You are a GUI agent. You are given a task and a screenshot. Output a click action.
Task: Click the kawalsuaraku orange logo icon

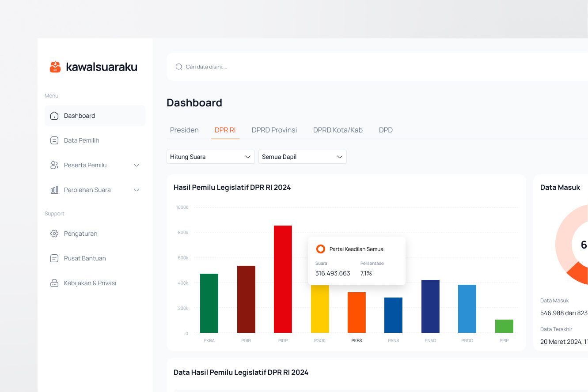[55, 66]
